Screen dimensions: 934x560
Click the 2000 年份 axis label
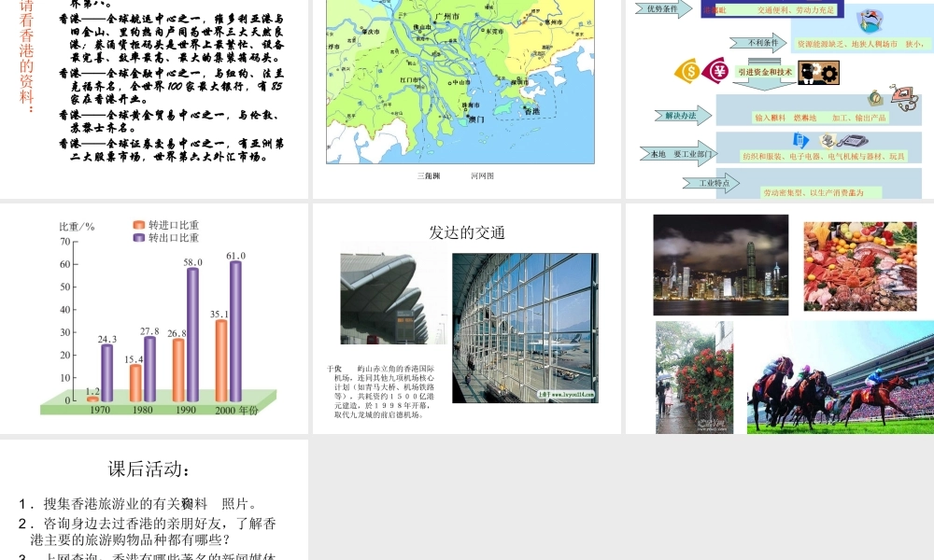coord(236,410)
